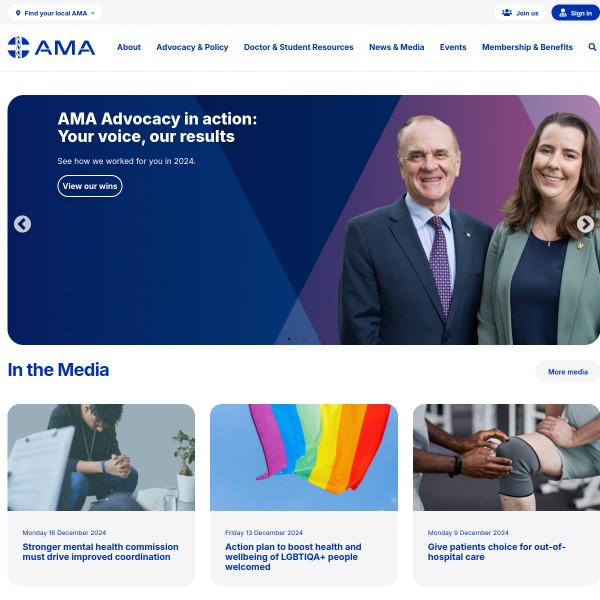This screenshot has height=600, width=600.
Task: Click the AMA logo
Action: 51,47
